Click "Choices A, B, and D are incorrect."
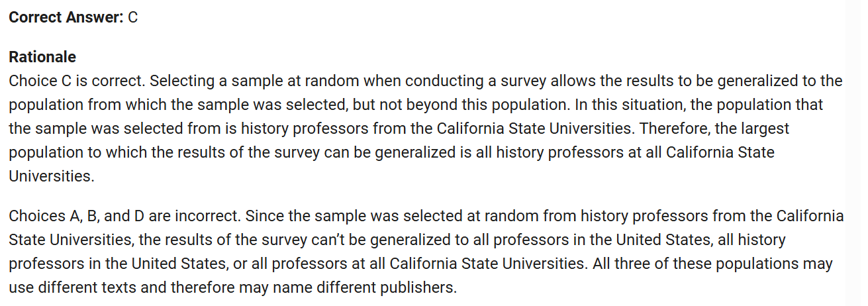Image resolution: width=868 pixels, height=306 pixels. tap(111, 216)
